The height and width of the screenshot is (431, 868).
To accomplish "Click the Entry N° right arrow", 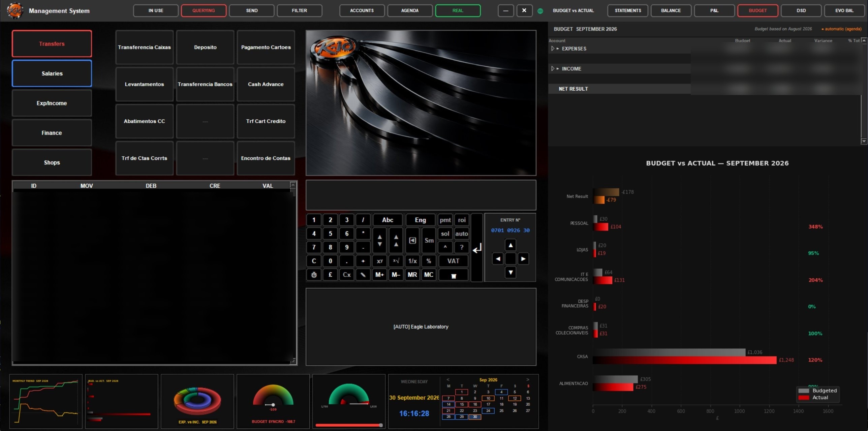I will 523,259.
